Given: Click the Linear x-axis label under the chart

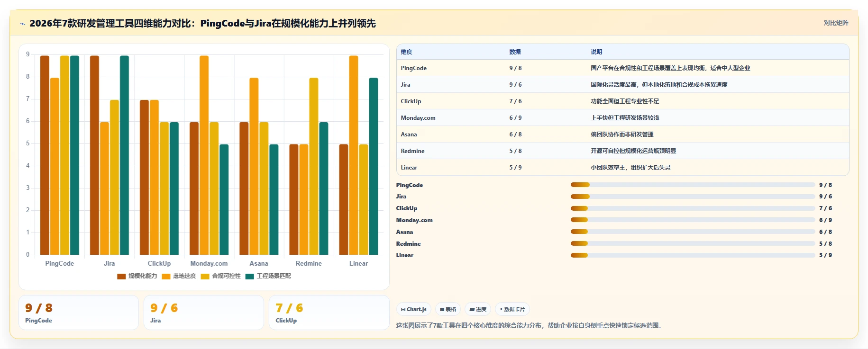Looking at the screenshot, I should pyautogui.click(x=358, y=264).
